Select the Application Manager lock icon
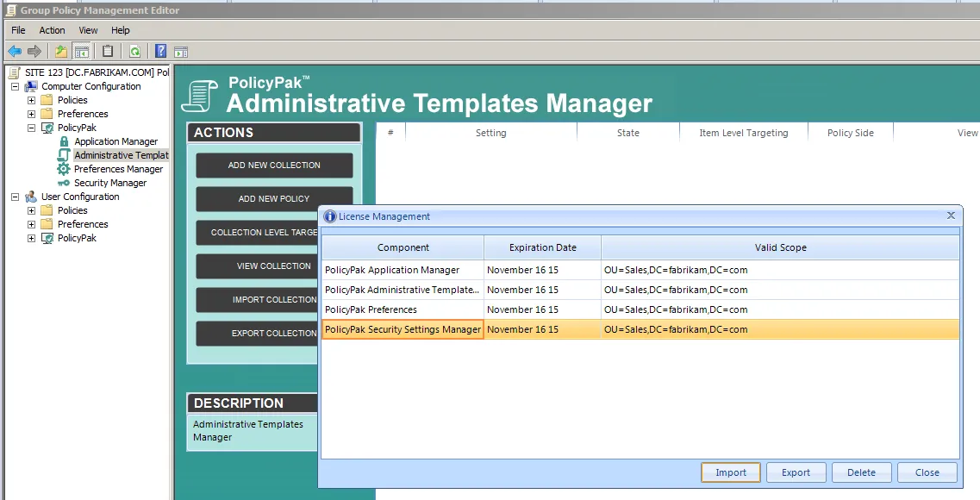This screenshot has width=980, height=500. coord(64,141)
